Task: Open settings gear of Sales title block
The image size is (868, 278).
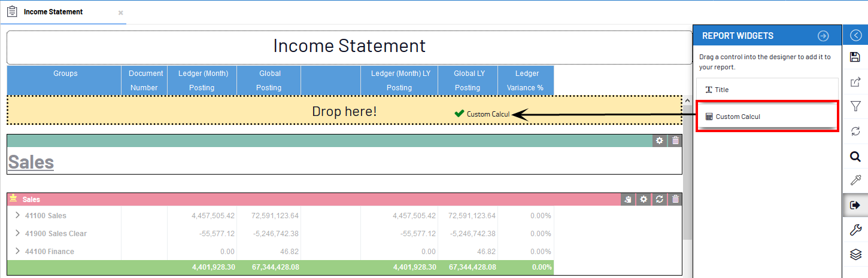Action: point(659,140)
